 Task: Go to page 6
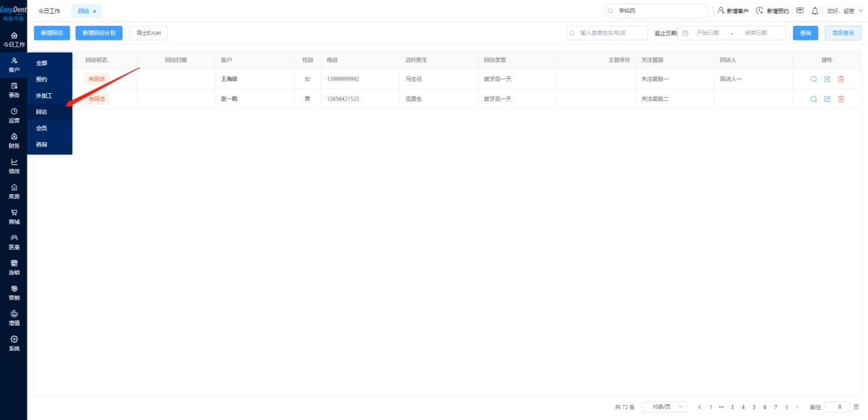(765, 407)
